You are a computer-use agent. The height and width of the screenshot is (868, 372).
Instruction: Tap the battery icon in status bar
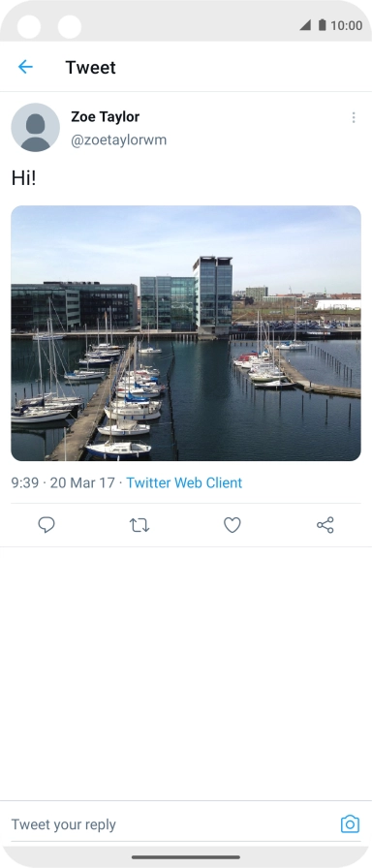[x=323, y=25]
